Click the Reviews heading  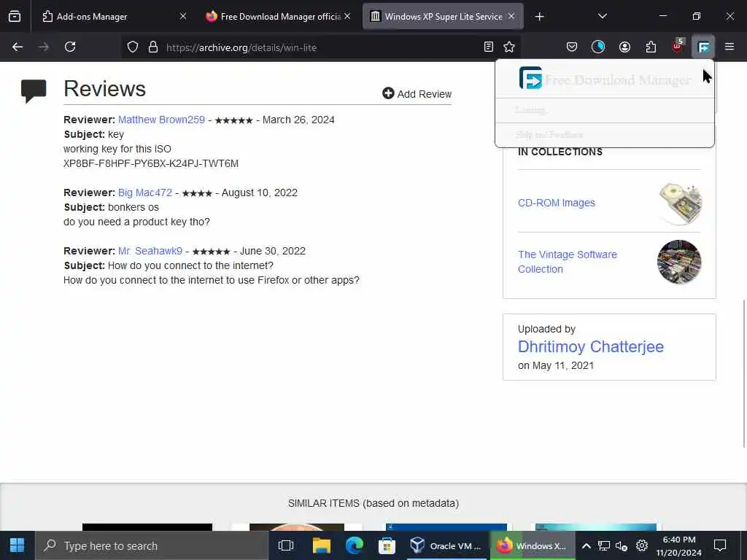point(105,88)
